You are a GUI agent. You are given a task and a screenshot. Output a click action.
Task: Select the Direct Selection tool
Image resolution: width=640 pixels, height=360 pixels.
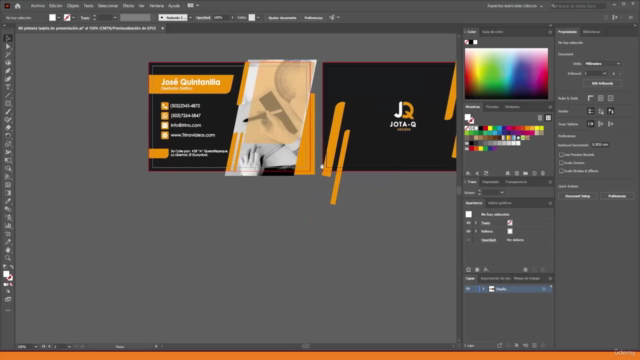pos(8,47)
